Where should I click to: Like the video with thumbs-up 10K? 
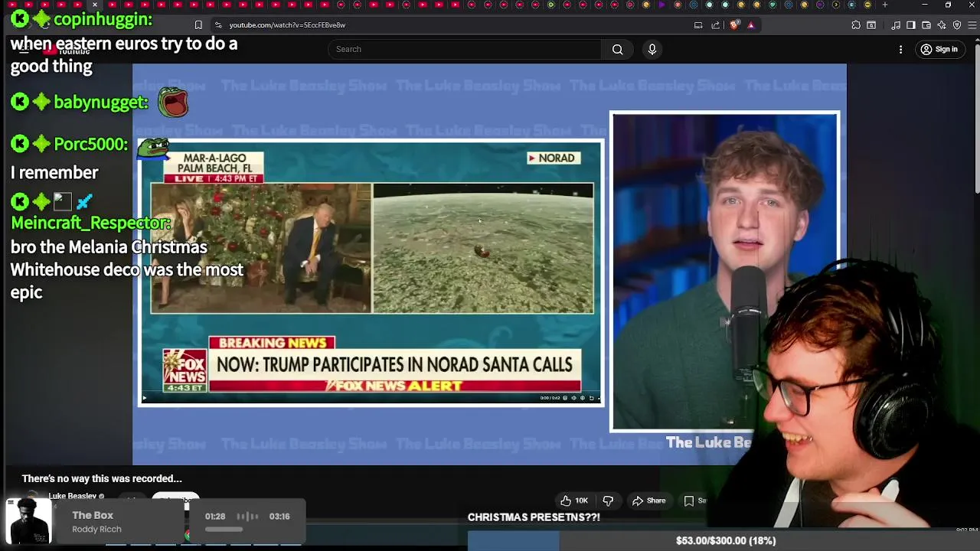[574, 500]
